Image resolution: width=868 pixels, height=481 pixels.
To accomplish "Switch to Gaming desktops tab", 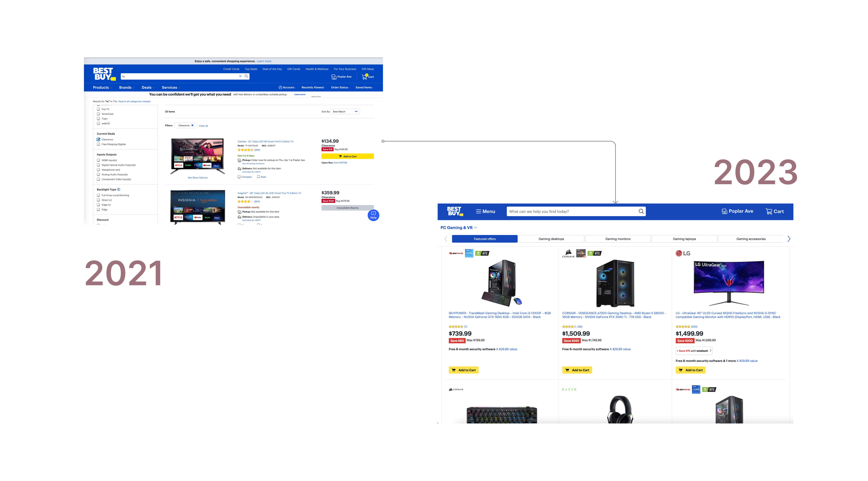I will pyautogui.click(x=551, y=239).
